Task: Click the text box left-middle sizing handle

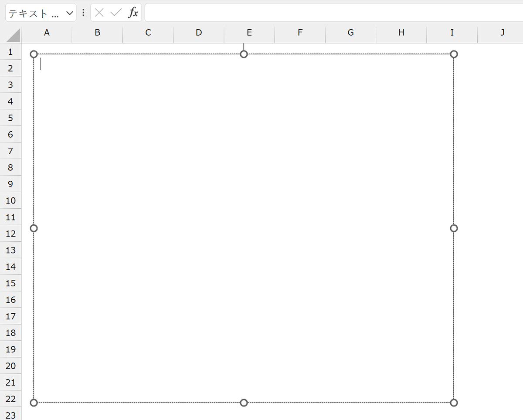Action: click(x=34, y=228)
